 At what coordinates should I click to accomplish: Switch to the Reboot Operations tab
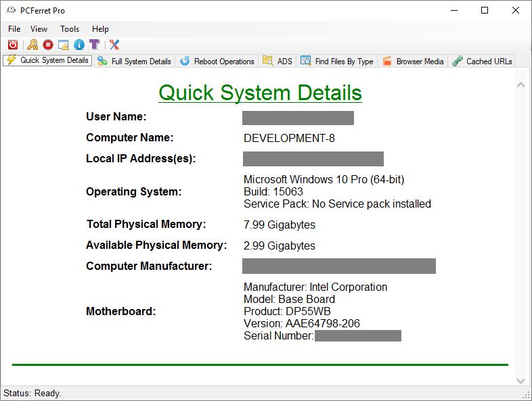tap(217, 62)
